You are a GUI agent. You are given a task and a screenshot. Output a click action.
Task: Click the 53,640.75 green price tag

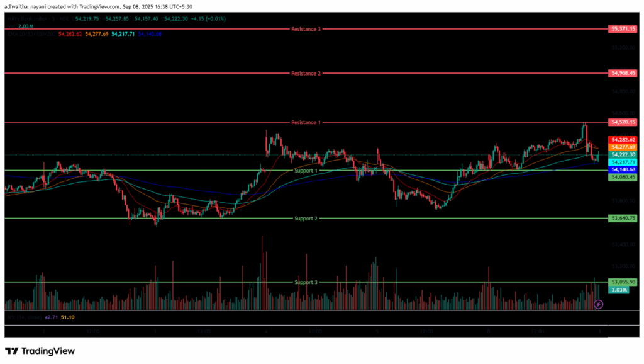tap(623, 219)
